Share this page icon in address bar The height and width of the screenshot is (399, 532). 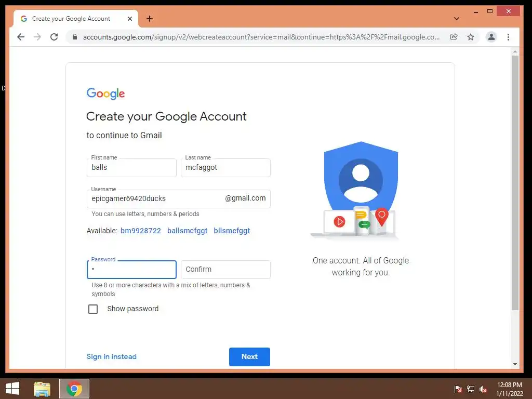(x=454, y=37)
